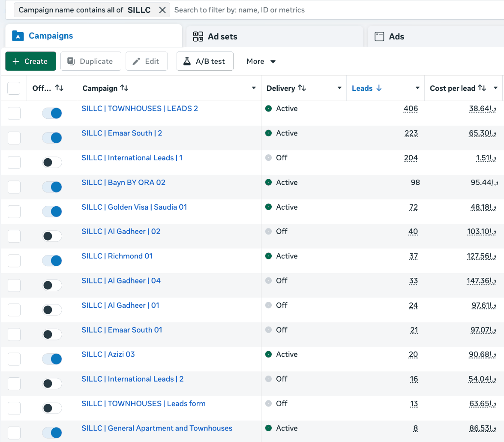The width and height of the screenshot is (504, 442).
Task: Tick the select-all header checkbox
Action: click(14, 88)
